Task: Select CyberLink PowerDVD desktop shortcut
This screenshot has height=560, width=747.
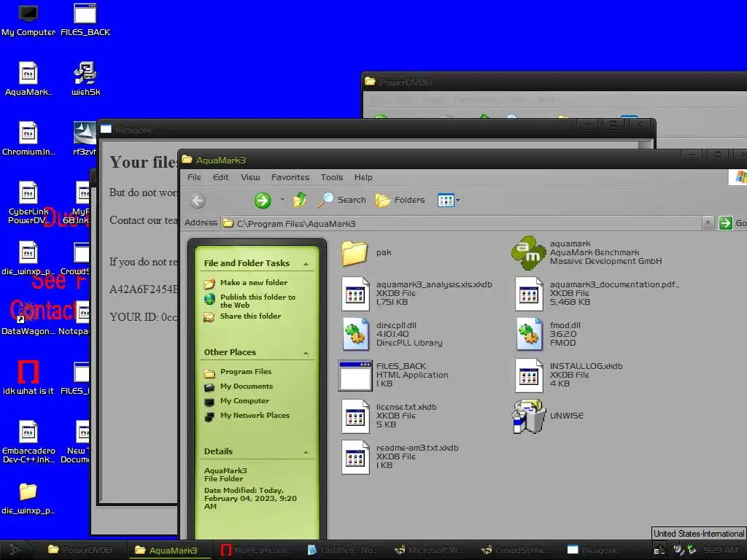Action: point(28,203)
